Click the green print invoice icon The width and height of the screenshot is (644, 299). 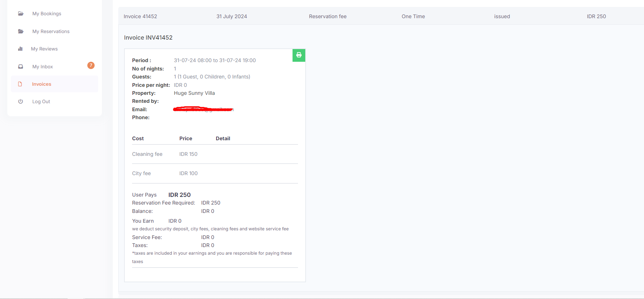pos(299,55)
